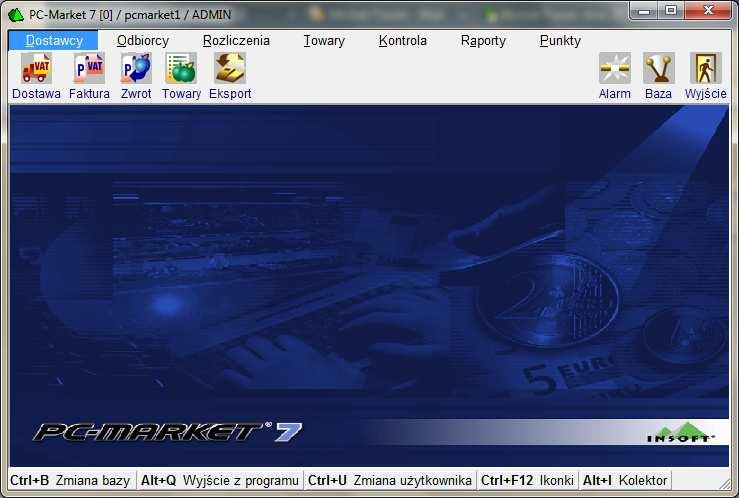Click Alt+I Kolektor status button
The image size is (739, 498).
pos(625,480)
